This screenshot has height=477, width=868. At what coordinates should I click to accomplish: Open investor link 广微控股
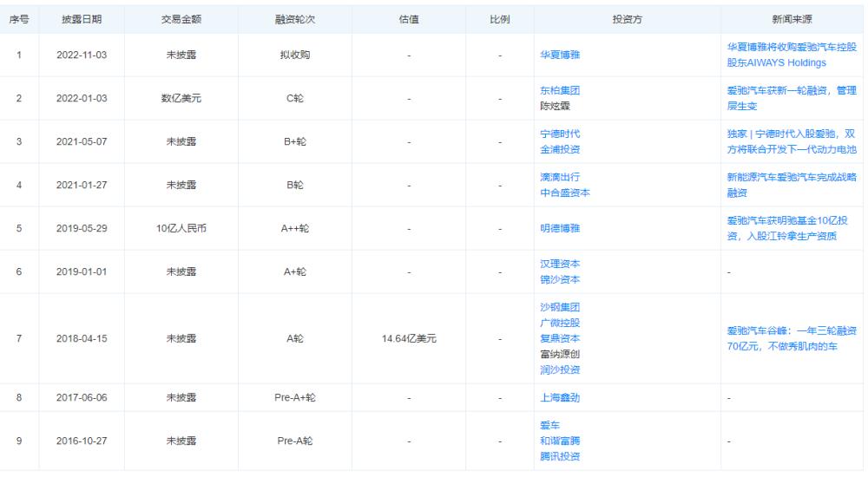[x=560, y=323]
